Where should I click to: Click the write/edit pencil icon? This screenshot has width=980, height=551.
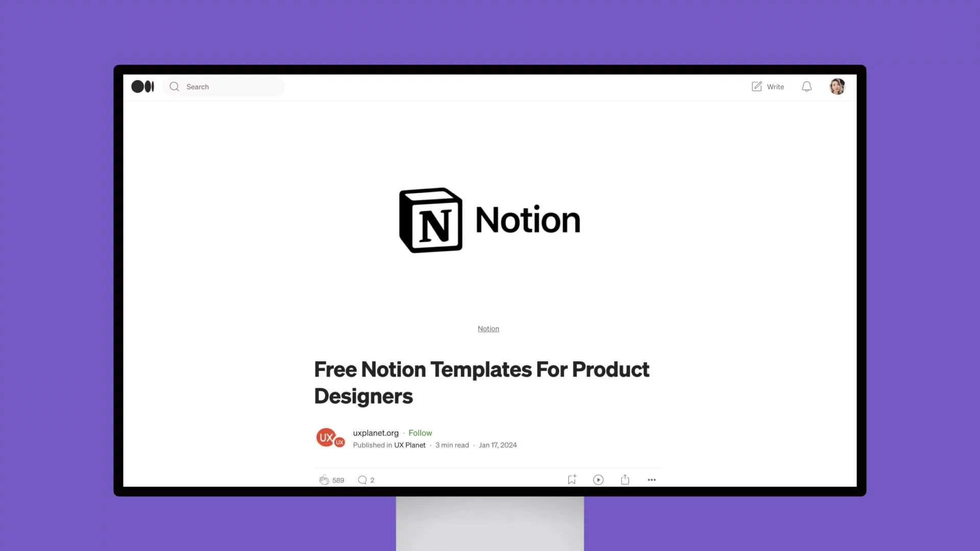point(756,86)
